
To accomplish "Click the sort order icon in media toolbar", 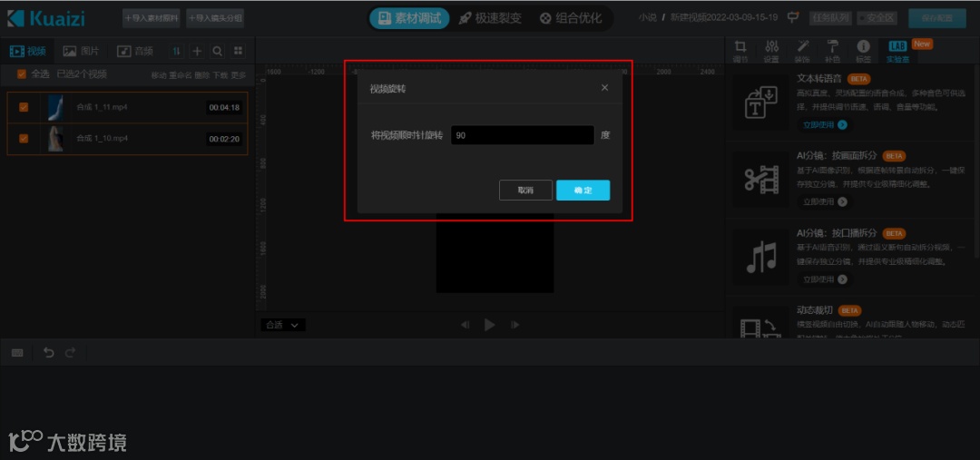I will coord(177,51).
